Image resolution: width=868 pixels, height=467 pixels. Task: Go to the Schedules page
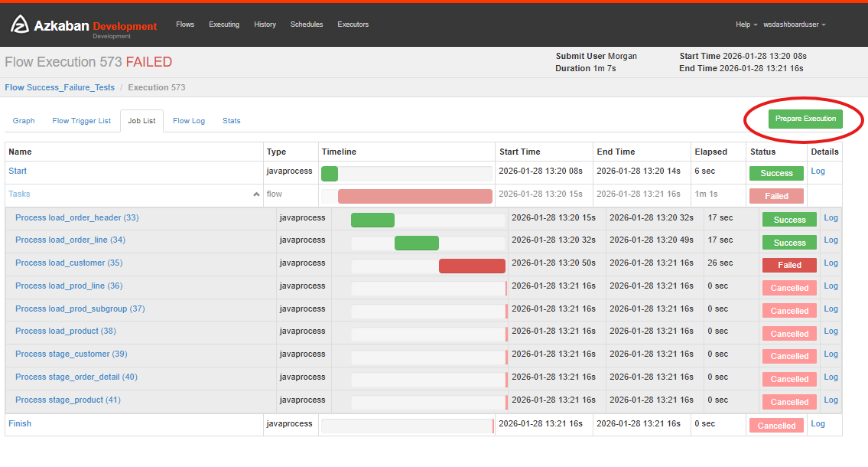pyautogui.click(x=307, y=24)
